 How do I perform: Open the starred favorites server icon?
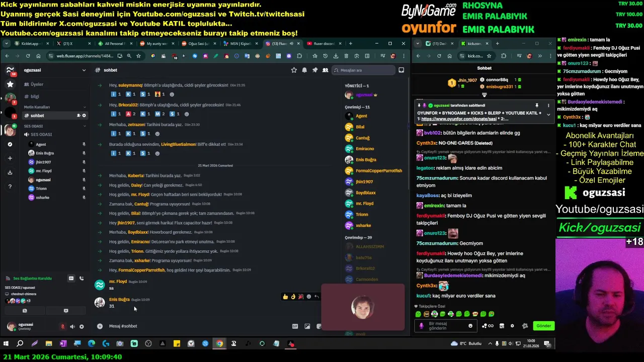tap(10, 84)
